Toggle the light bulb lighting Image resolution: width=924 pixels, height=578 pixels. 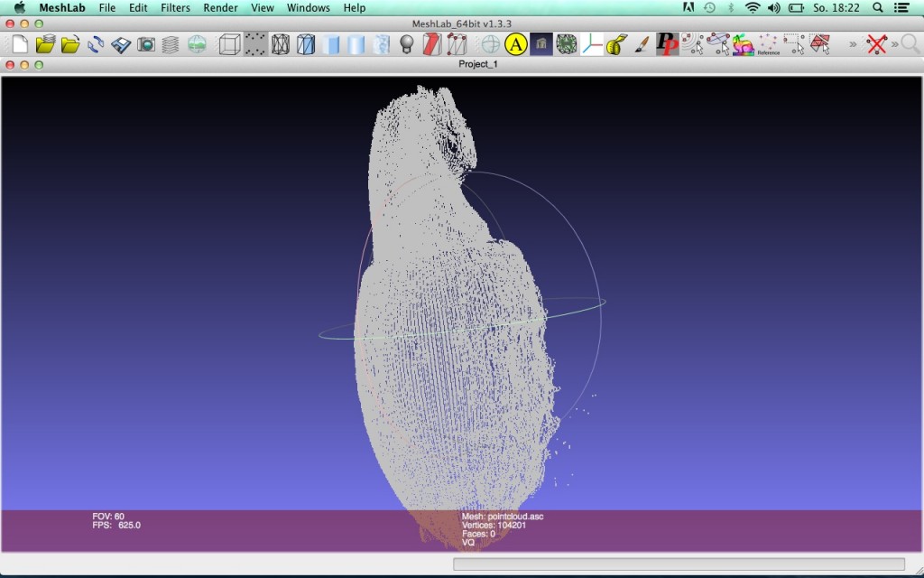click(407, 44)
